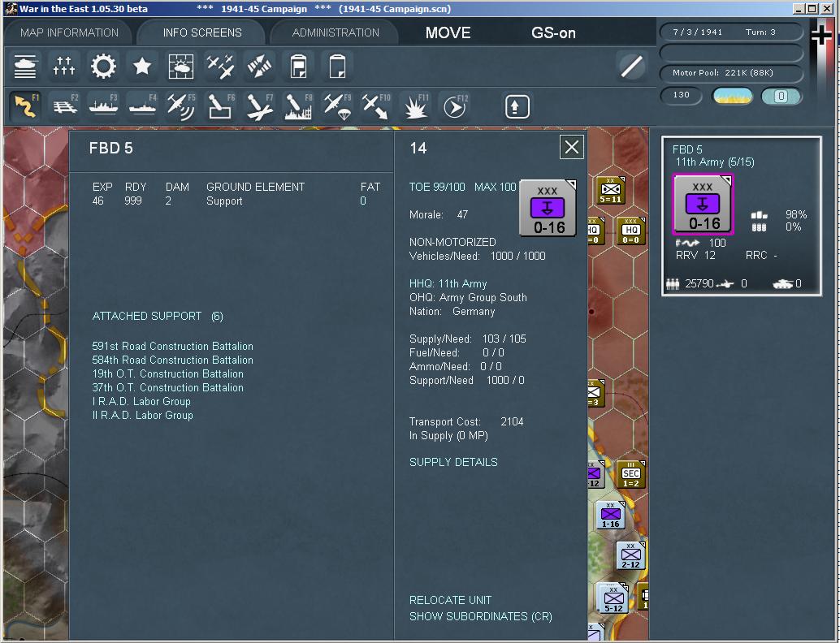Select the F5 air recon icon
The height and width of the screenshot is (643, 840).
(181, 106)
